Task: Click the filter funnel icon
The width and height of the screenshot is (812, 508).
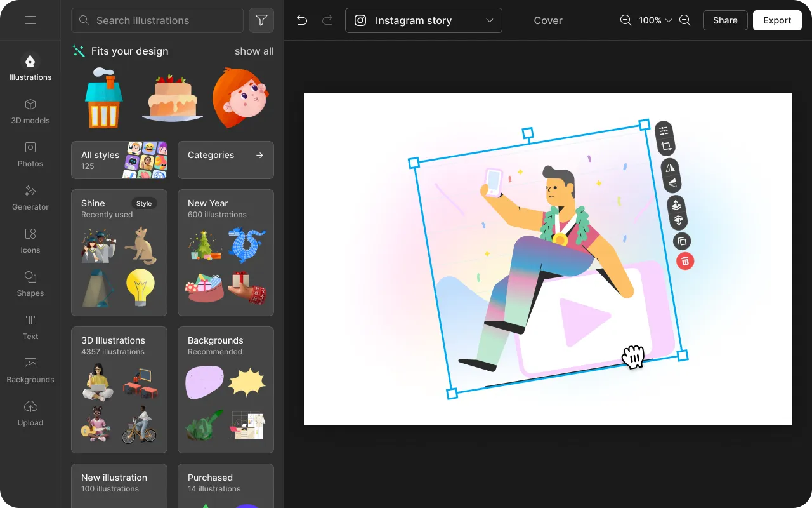Action: tap(261, 20)
